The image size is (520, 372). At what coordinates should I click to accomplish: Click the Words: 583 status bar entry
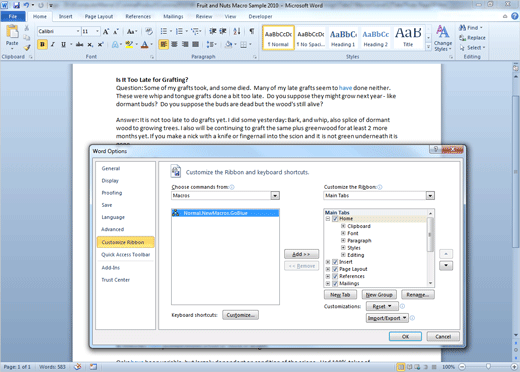pyautogui.click(x=52, y=367)
